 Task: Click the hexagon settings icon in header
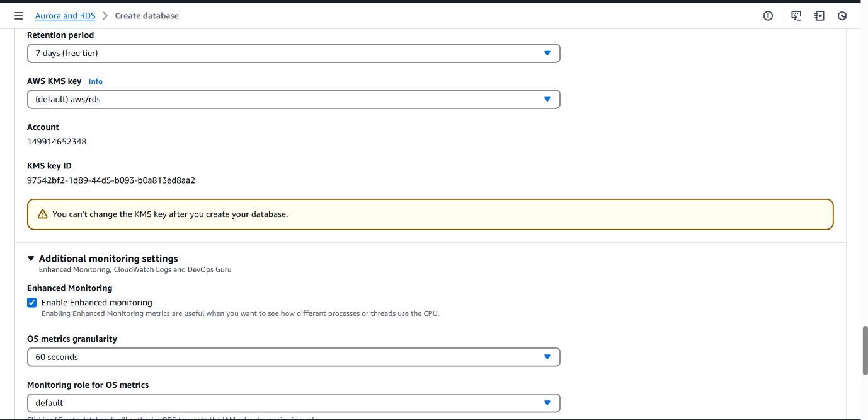[842, 16]
